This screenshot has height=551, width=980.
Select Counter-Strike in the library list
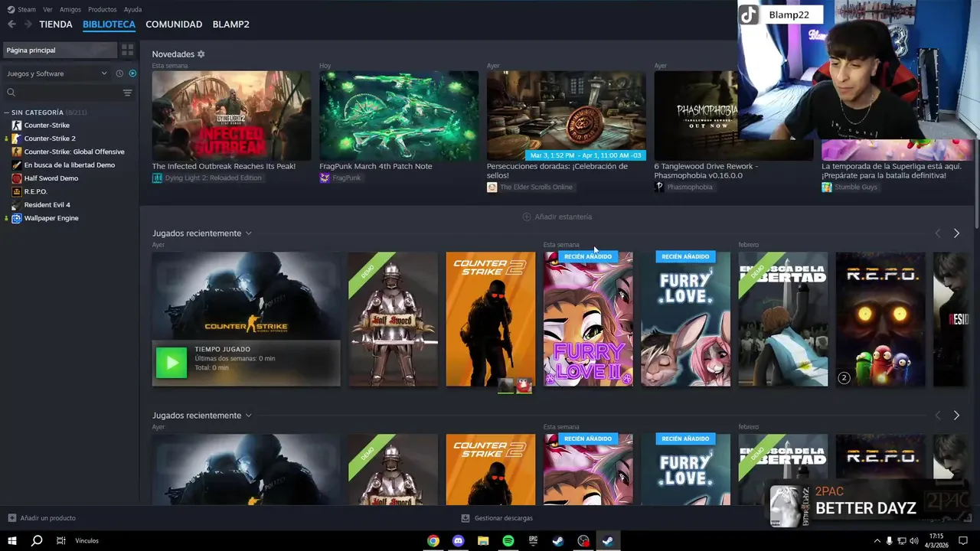pyautogui.click(x=47, y=126)
